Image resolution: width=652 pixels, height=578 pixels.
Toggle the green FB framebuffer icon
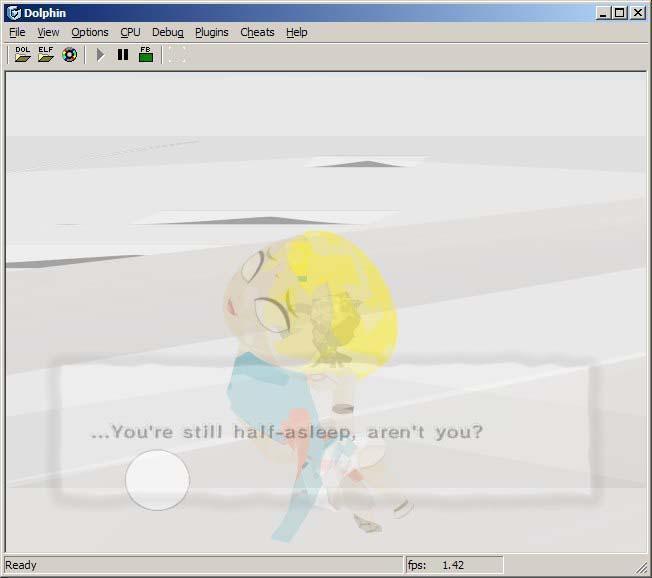pyautogui.click(x=146, y=54)
